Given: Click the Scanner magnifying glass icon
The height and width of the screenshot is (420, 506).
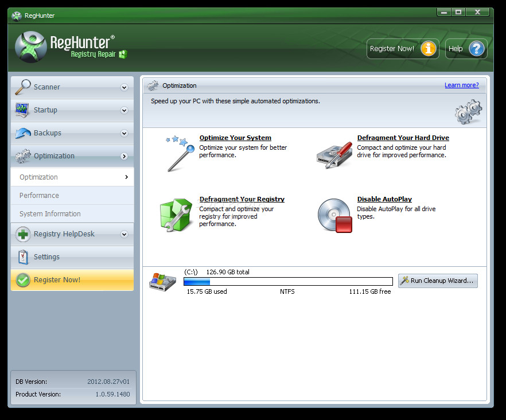Looking at the screenshot, I should pyautogui.click(x=22, y=87).
